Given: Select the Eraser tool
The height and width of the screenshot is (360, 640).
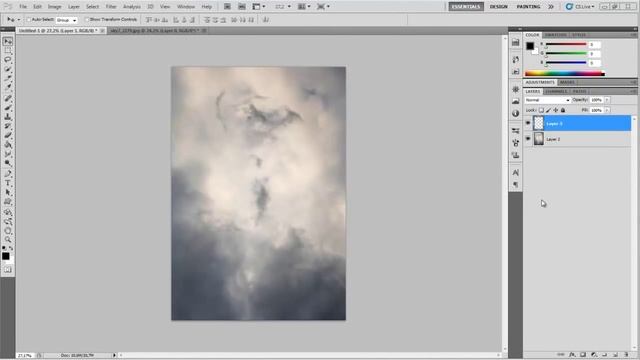Looking at the screenshot, I should [8, 136].
